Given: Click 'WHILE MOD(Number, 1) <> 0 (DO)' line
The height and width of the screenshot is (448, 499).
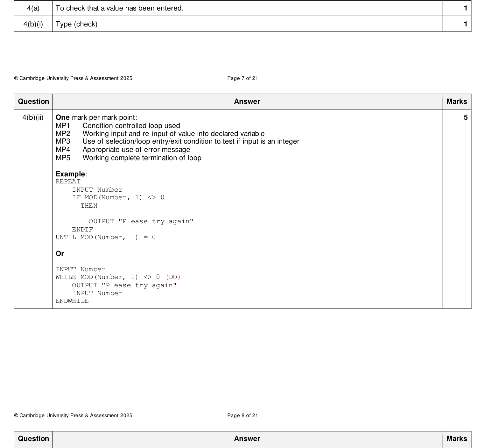Looking at the screenshot, I should 118,277.
